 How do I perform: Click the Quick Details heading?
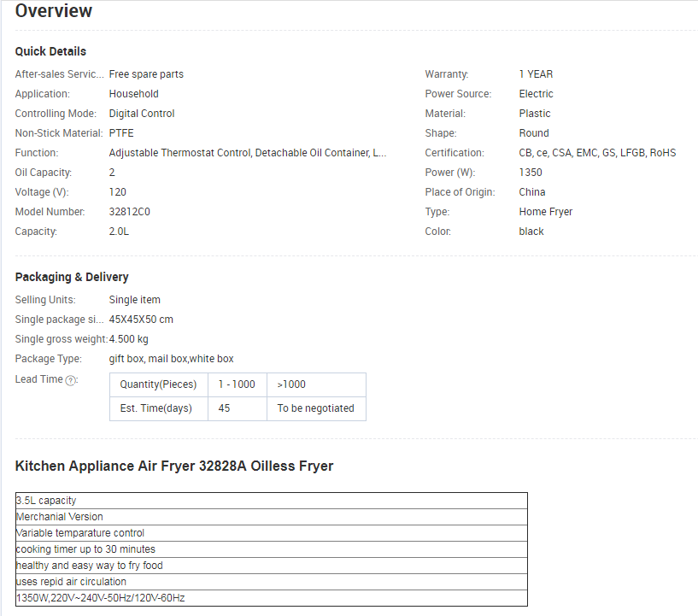50,51
